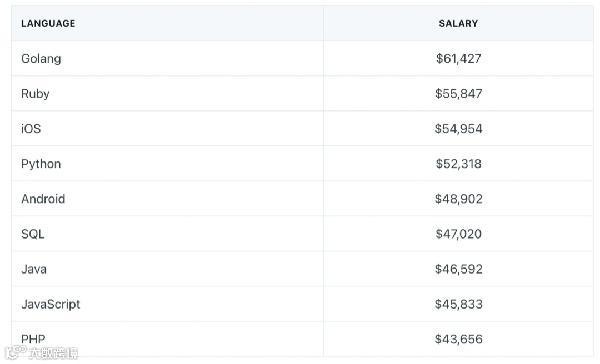Click the $61,427 salary value
This screenshot has width=600, height=364.
458,58
